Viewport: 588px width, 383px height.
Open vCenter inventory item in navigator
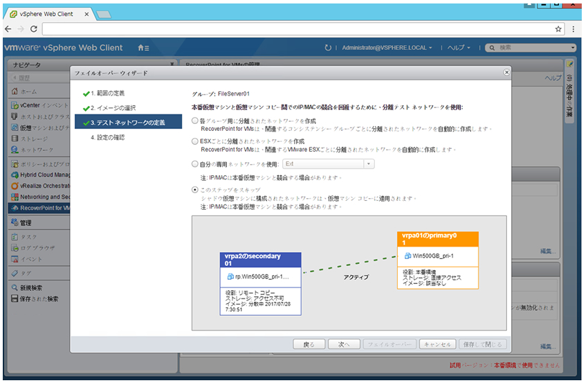tap(39, 105)
